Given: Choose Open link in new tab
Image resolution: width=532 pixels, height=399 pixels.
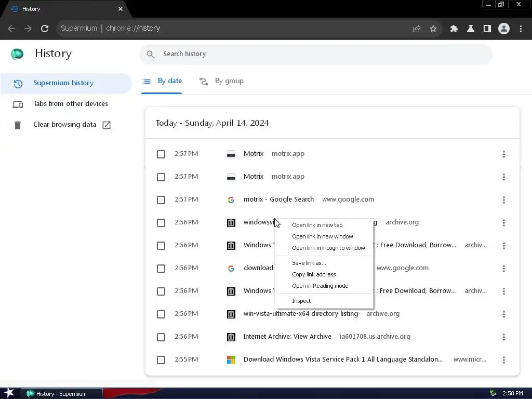Looking at the screenshot, I should point(324,225).
